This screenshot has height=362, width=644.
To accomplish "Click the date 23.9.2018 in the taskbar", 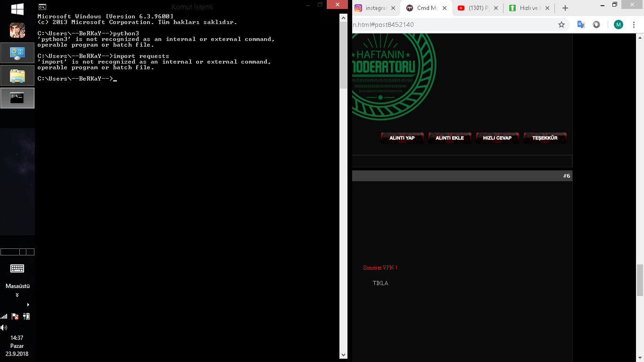I will (17, 354).
